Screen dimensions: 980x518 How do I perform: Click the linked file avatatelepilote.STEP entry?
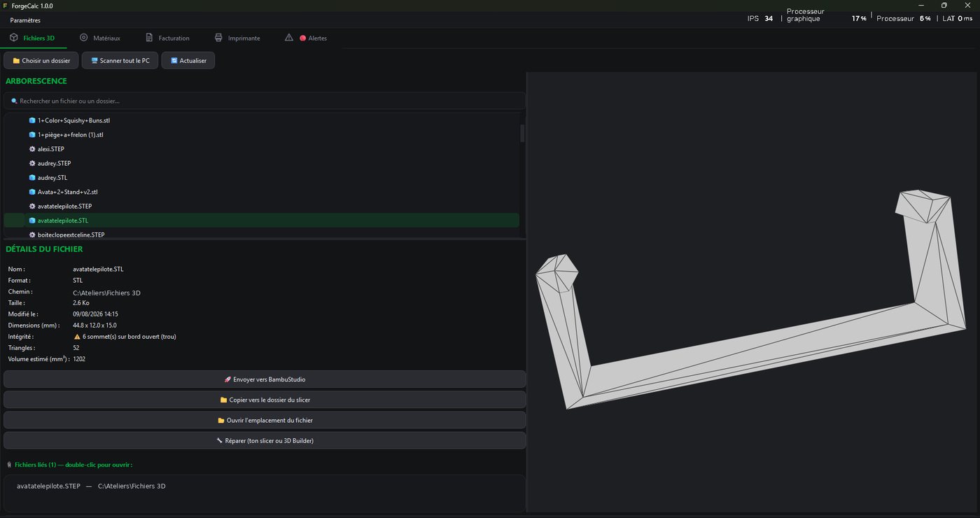click(91, 486)
